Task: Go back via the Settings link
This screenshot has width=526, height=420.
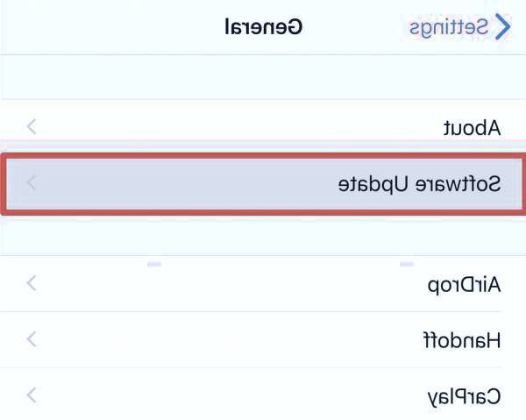Action: 449,27
